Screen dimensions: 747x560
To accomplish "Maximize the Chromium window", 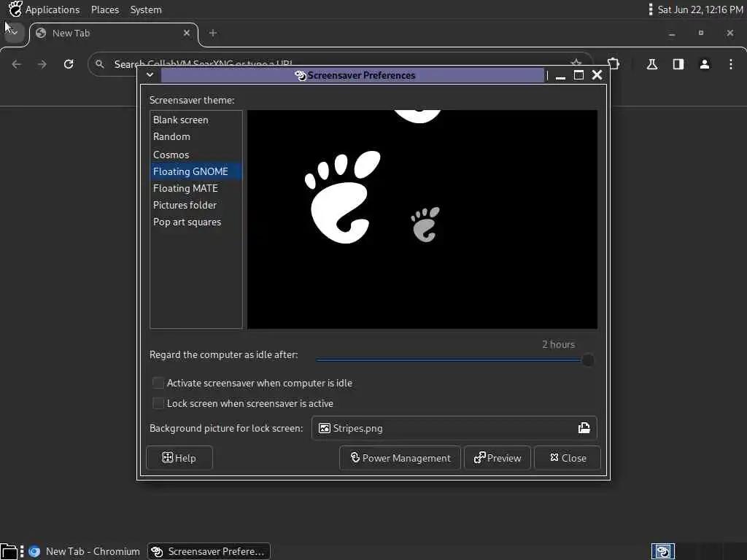I will (701, 33).
